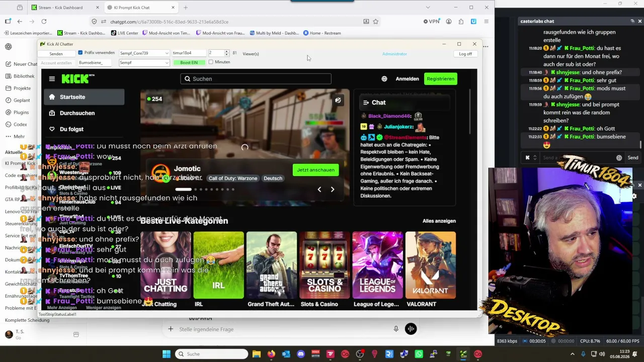Click the Kick Suchen search field
This screenshot has width=644, height=362.
pyautogui.click(x=256, y=79)
